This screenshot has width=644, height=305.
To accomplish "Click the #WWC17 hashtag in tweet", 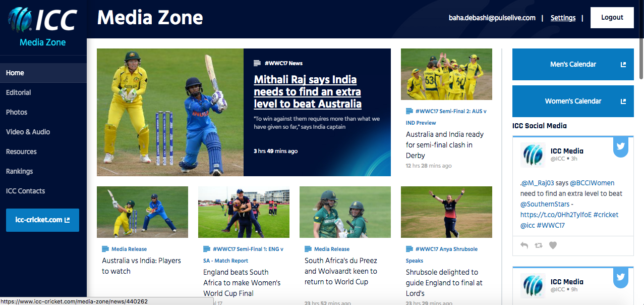I will pos(551,225).
